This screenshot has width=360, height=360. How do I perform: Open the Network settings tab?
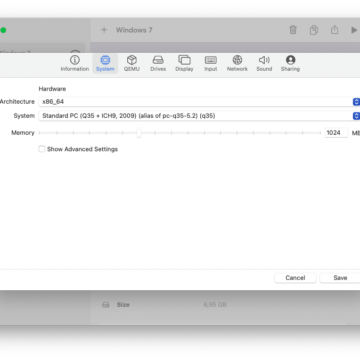pos(237,63)
